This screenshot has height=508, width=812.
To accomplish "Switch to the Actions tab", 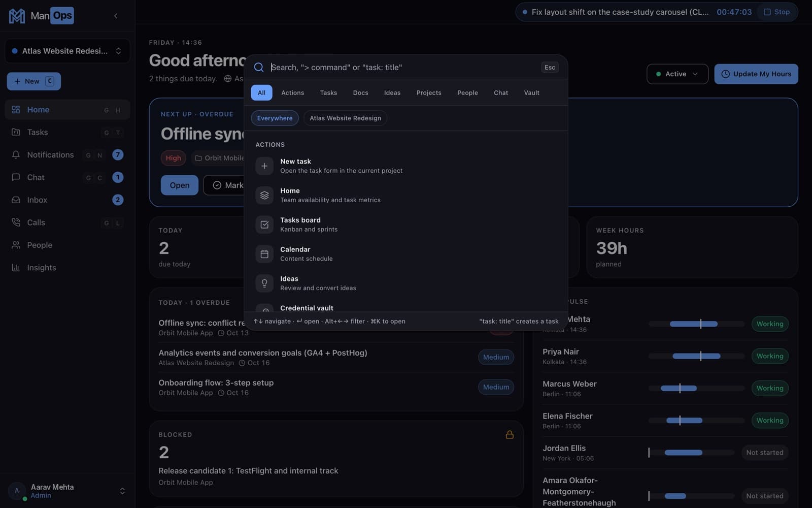I will tap(292, 92).
